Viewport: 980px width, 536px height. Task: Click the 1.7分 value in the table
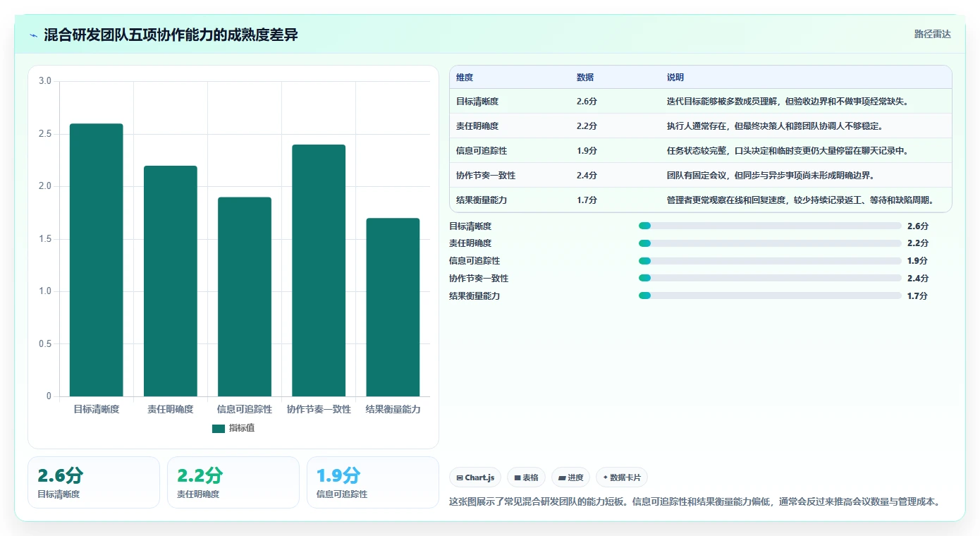point(587,200)
